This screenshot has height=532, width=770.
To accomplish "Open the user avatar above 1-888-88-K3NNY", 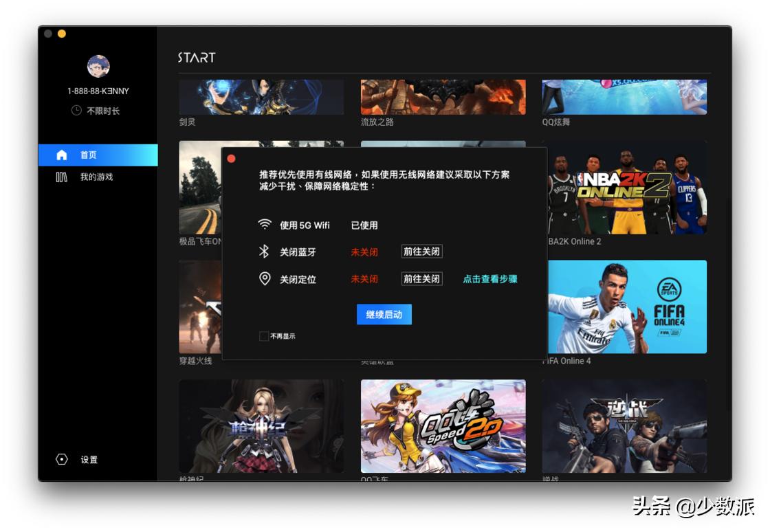I will point(98,66).
